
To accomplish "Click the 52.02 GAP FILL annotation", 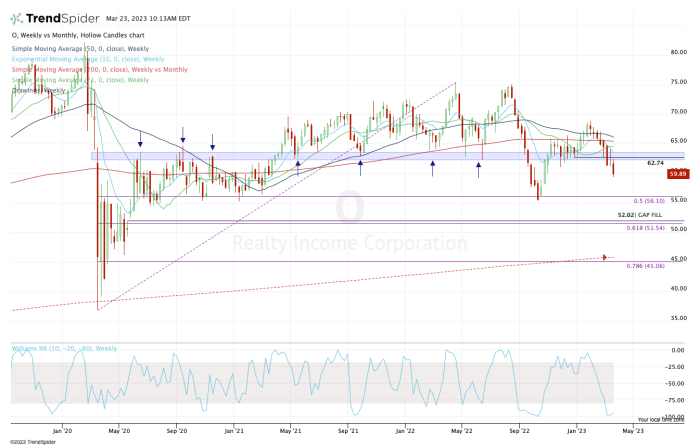I will [x=640, y=215].
